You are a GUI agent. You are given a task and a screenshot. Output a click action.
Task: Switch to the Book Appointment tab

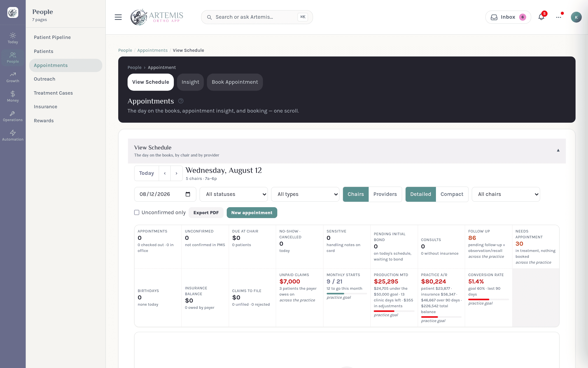(235, 82)
